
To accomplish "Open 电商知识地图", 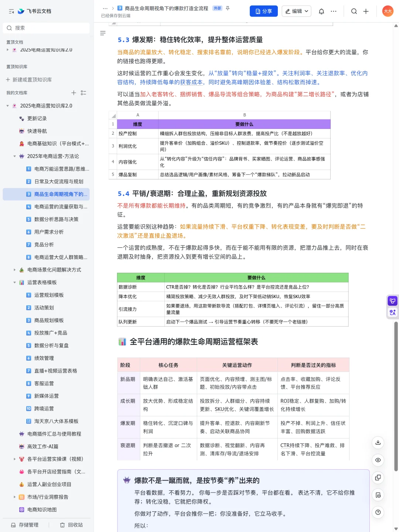I will pyautogui.click(x=46, y=510).
